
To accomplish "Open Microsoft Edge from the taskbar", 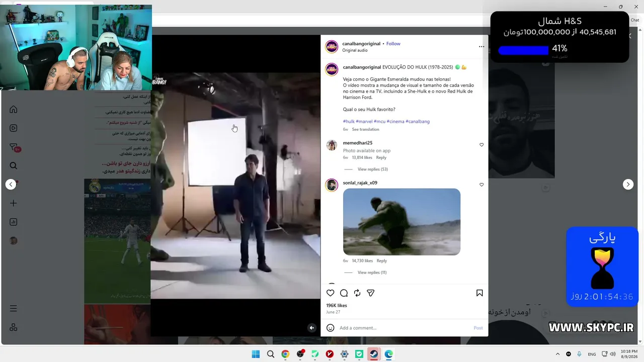I will click(388, 354).
